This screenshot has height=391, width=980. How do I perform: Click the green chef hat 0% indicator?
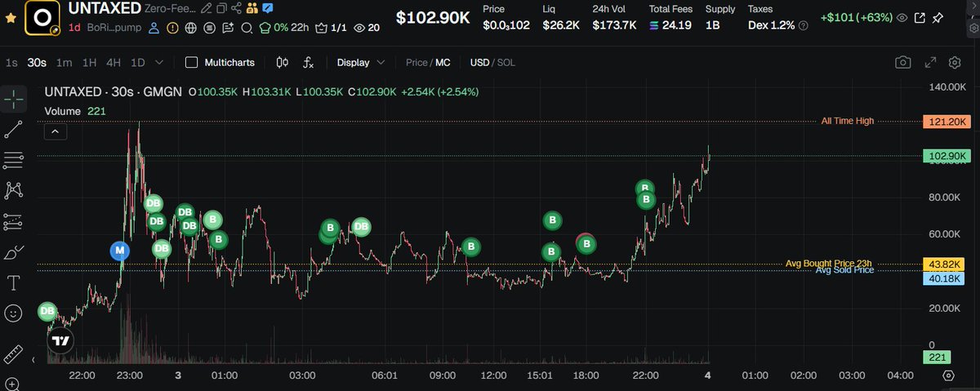tap(284, 27)
